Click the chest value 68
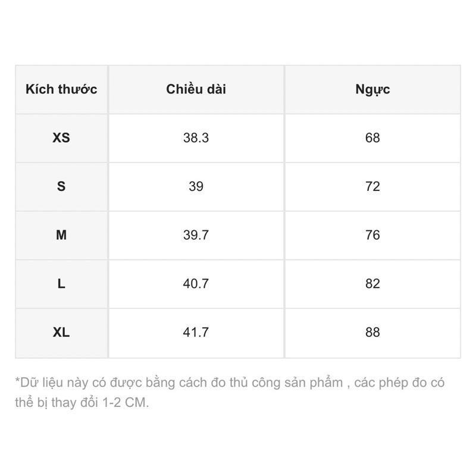 click(x=372, y=138)
